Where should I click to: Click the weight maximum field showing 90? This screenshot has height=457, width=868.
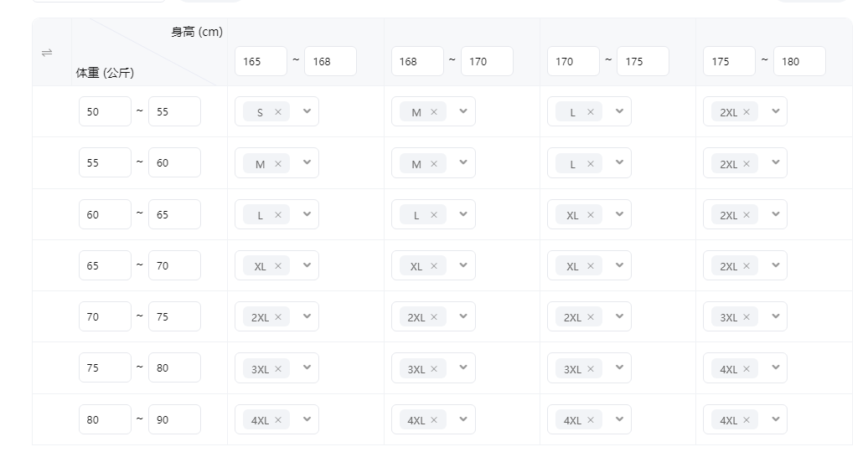pos(174,419)
